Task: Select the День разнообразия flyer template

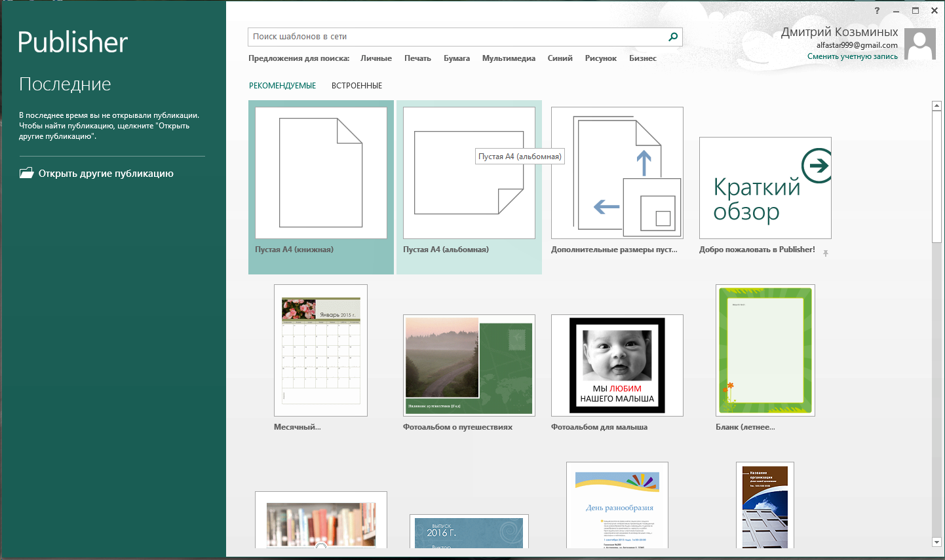Action: click(x=617, y=505)
